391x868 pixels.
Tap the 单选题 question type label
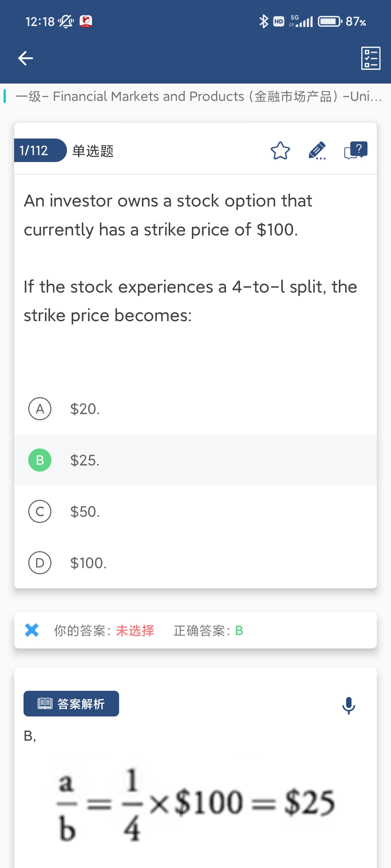93,151
